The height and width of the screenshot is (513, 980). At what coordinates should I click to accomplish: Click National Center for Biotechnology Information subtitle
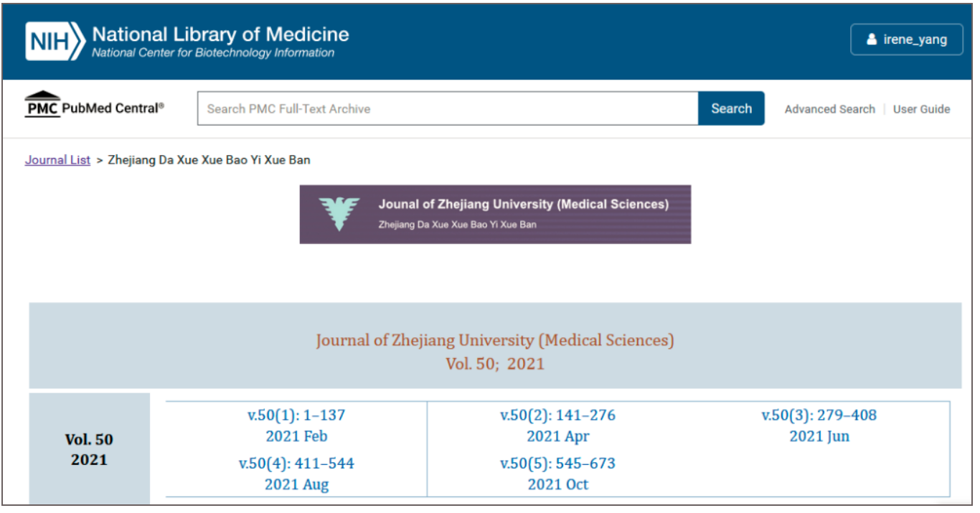[213, 53]
